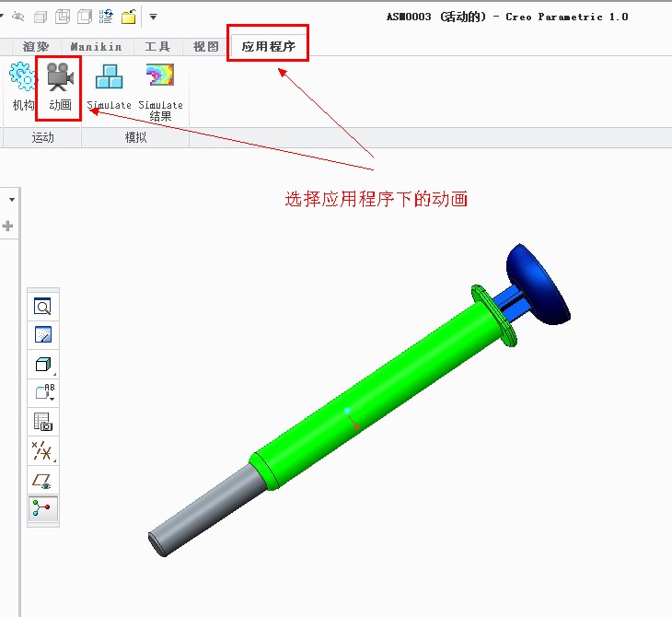
Task: Select the dark blue cap of the model
Action: point(539,284)
